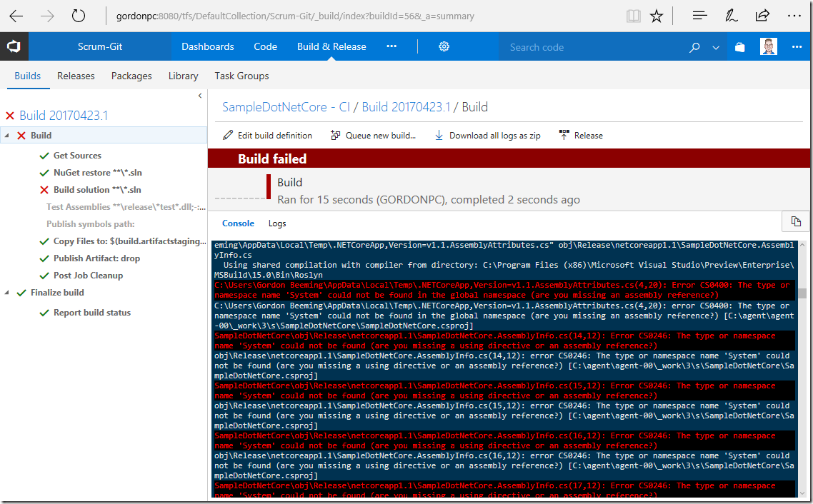Open the Scrum-Git project menu

(x=100, y=46)
